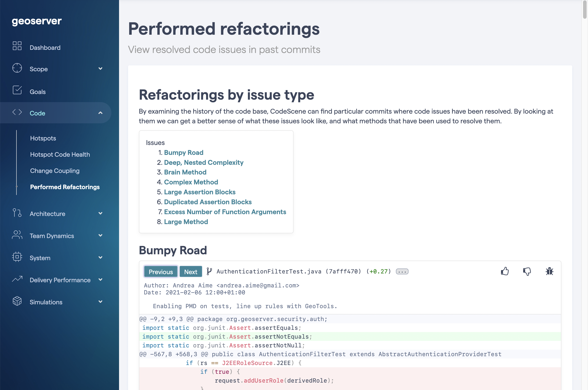This screenshot has height=390, width=588.
Task: Click the Bumpy Road issue link
Action: point(183,152)
